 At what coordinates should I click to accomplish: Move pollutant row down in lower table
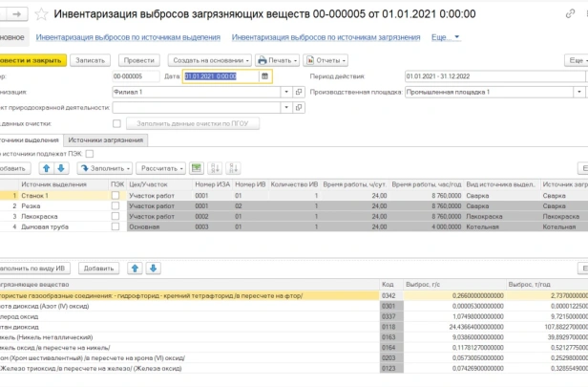coord(153,269)
